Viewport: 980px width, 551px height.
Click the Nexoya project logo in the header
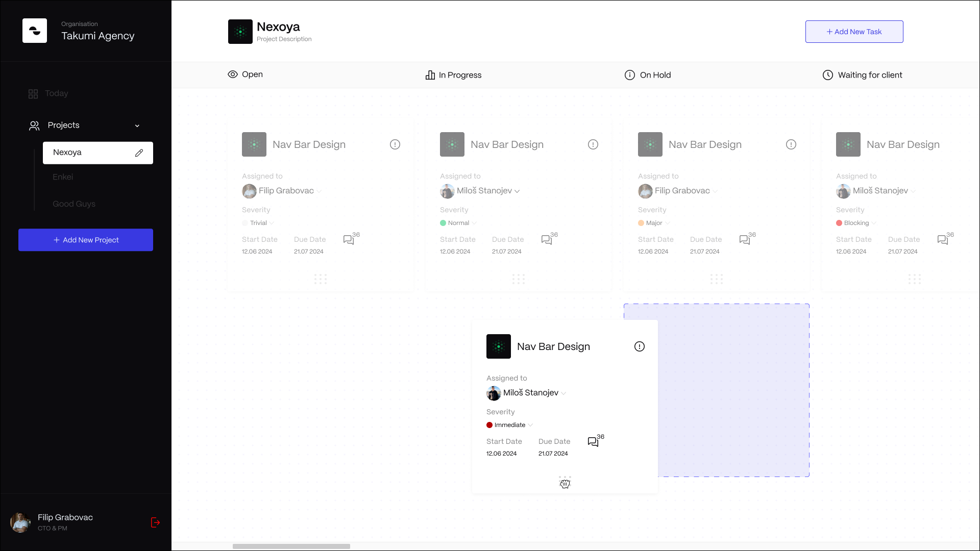tap(240, 32)
